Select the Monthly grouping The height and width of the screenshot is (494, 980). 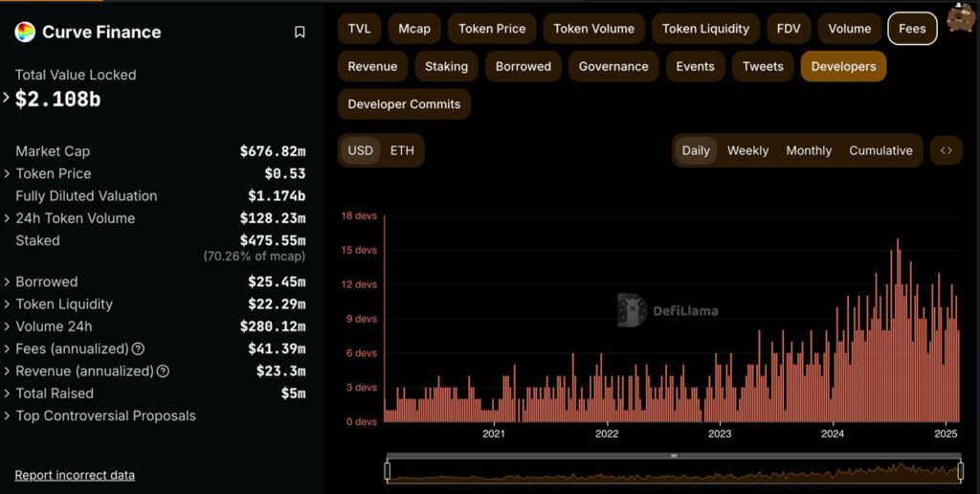coord(809,150)
